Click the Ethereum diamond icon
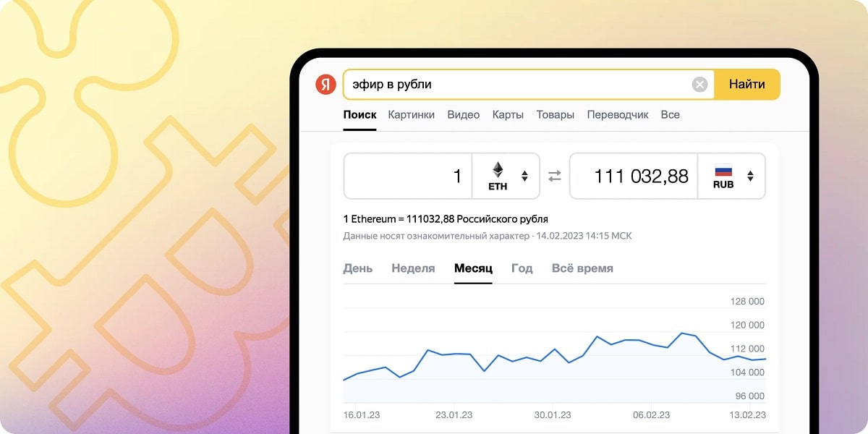 pyautogui.click(x=498, y=170)
